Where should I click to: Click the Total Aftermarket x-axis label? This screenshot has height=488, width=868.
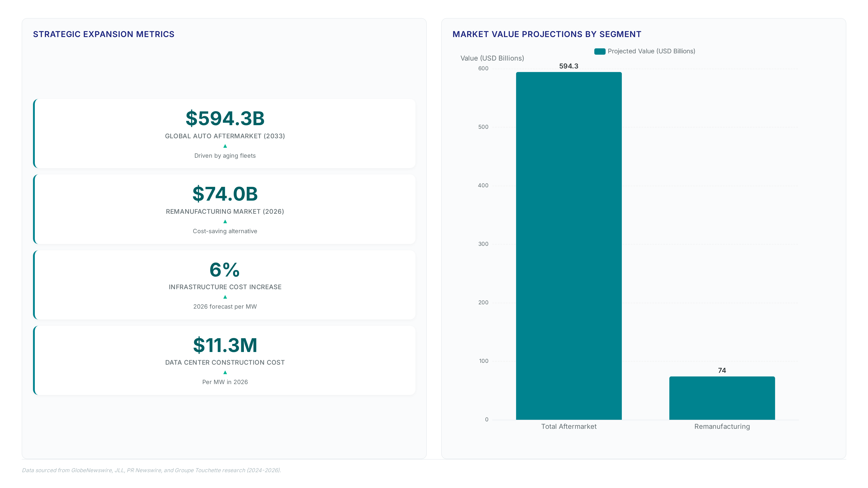(x=569, y=426)
